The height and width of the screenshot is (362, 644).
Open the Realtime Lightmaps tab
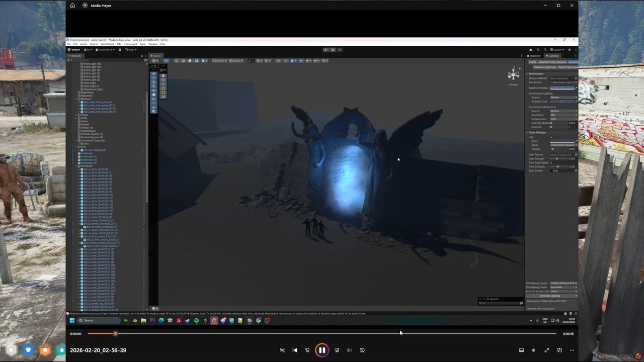(x=545, y=67)
